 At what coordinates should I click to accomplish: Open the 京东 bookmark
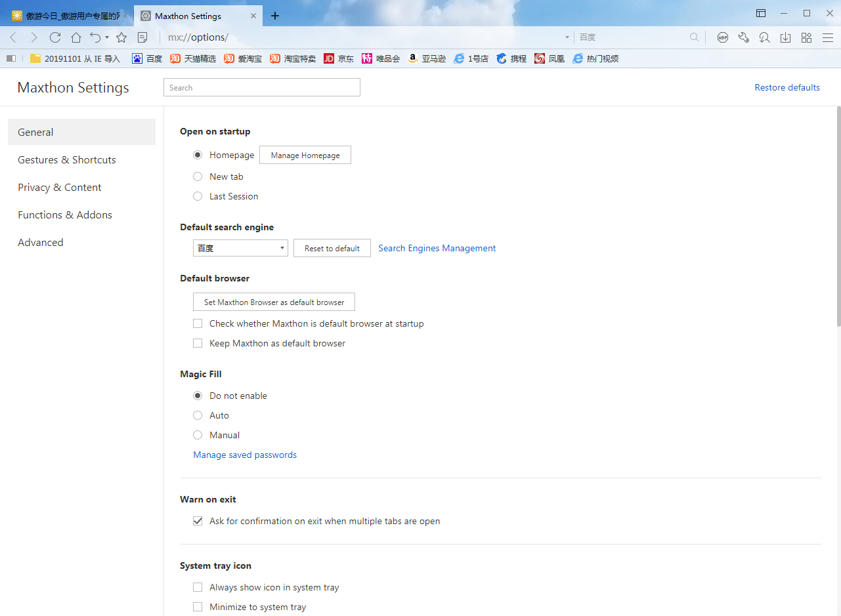tap(339, 58)
